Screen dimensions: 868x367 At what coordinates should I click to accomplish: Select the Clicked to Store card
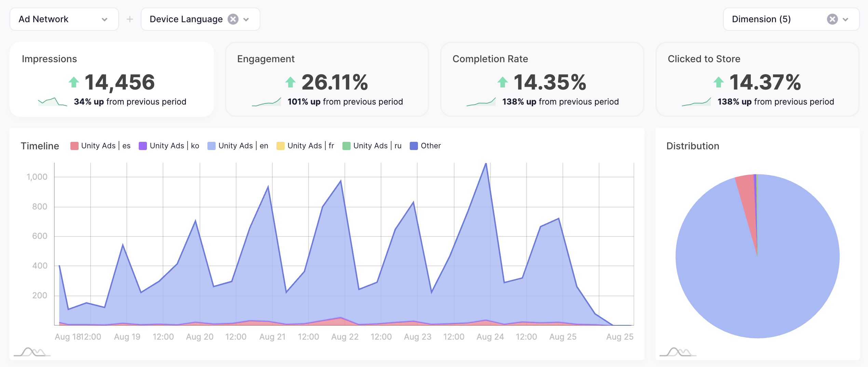click(x=757, y=79)
